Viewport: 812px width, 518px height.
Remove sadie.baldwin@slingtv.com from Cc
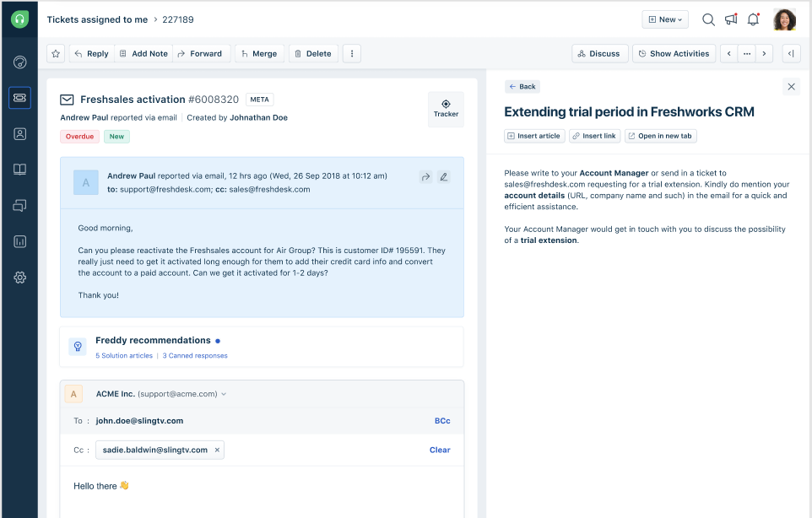[217, 451]
